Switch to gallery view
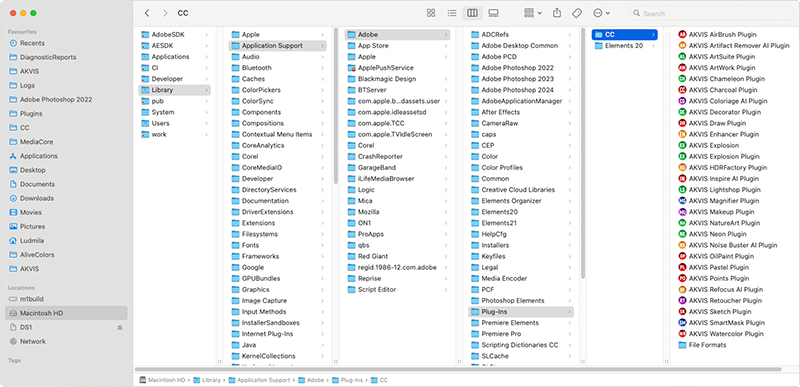This screenshot has height=387, width=800. pos(493,13)
